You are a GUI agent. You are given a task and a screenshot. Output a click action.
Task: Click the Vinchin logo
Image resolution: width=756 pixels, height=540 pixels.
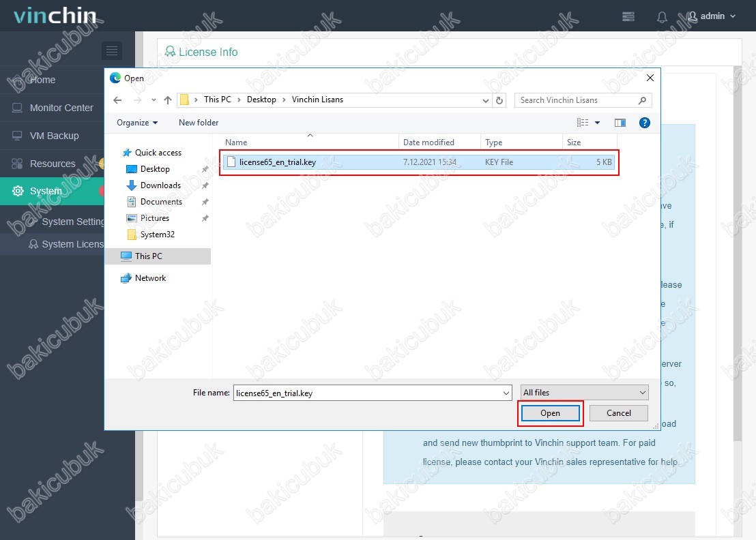point(55,16)
